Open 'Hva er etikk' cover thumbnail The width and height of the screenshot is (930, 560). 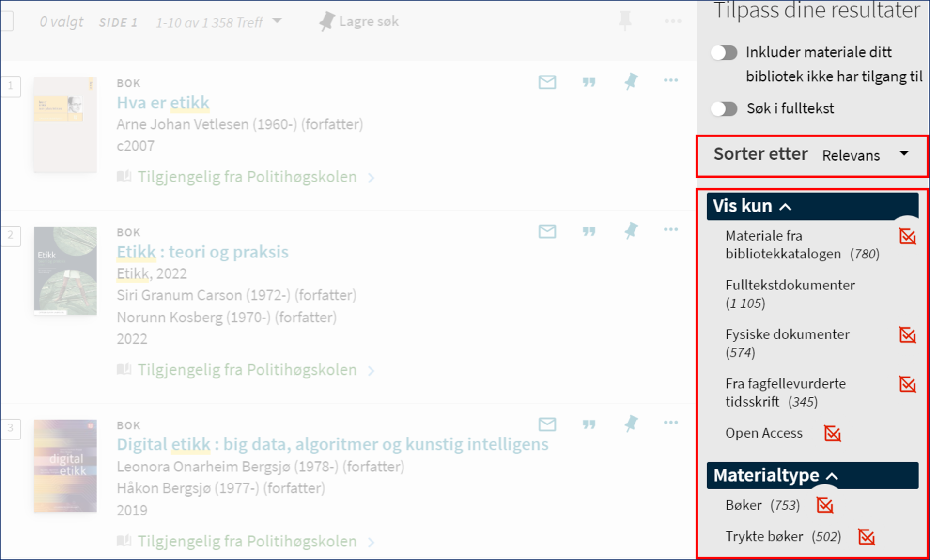(x=65, y=124)
